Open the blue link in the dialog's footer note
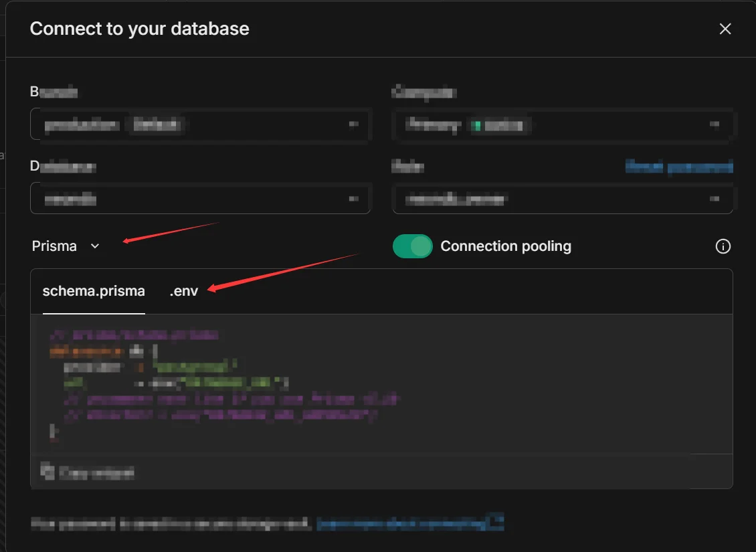The image size is (756, 552). [410, 523]
